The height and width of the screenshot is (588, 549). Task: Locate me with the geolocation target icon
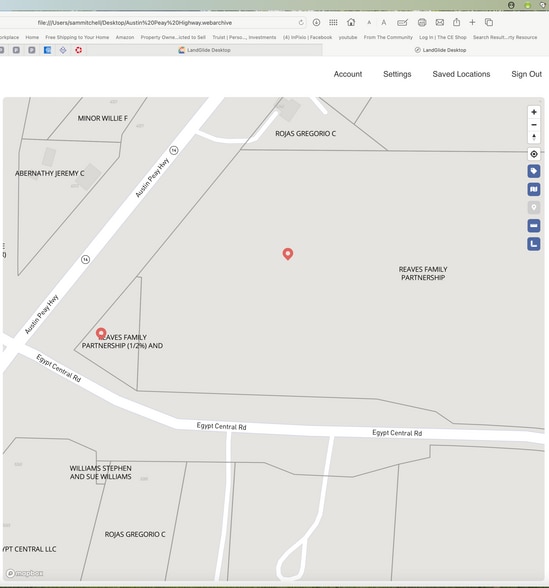(x=534, y=154)
